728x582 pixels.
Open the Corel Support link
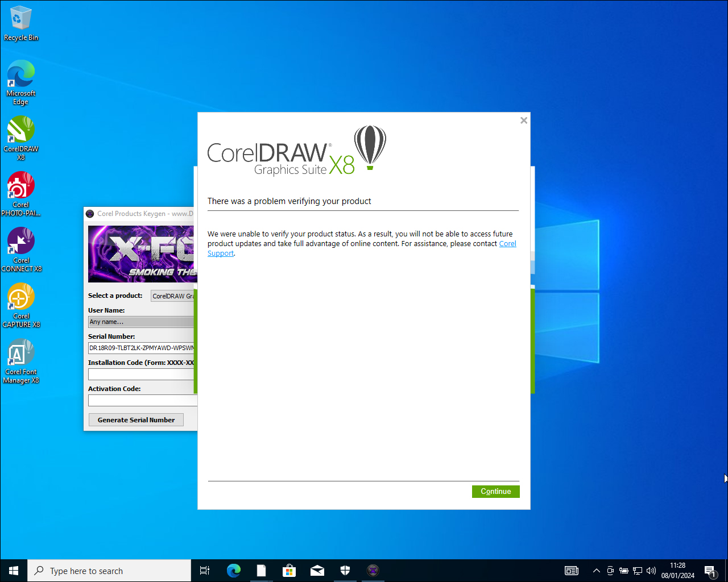(507, 243)
